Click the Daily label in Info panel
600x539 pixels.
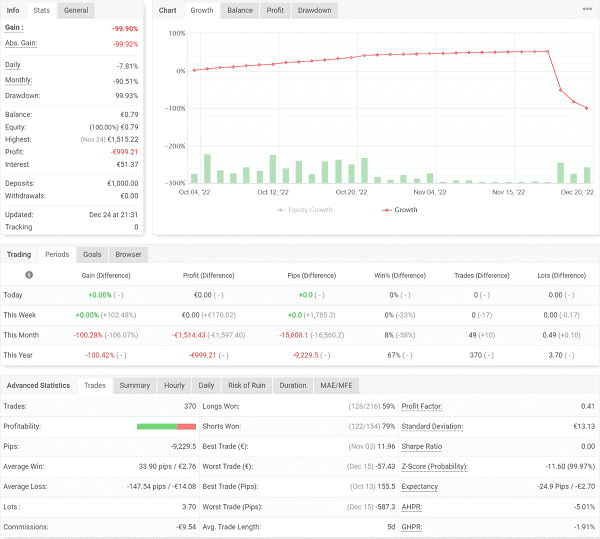[x=13, y=65]
